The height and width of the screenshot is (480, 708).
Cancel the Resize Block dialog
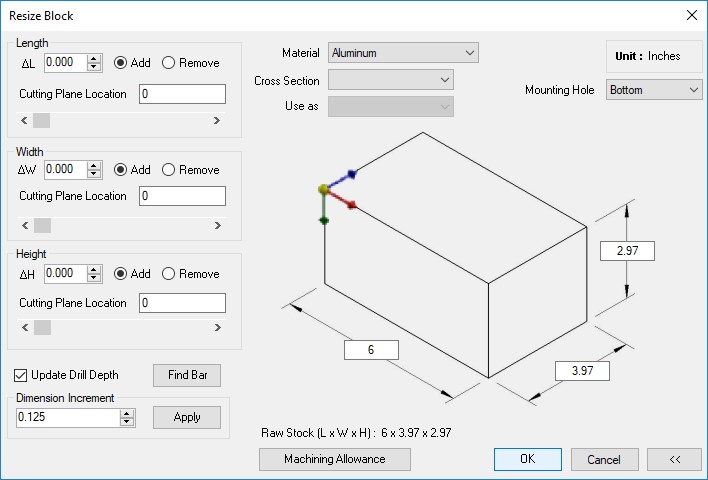click(x=605, y=459)
